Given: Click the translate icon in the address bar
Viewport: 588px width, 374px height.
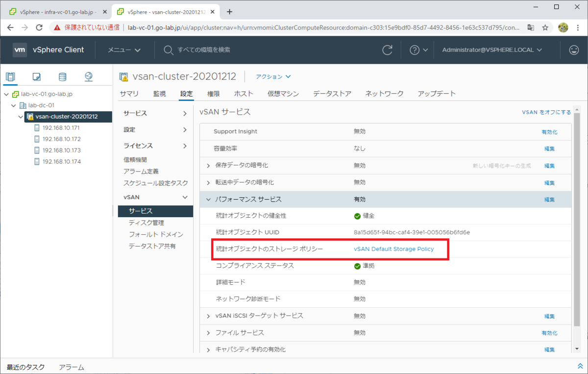Looking at the screenshot, I should 530,28.
